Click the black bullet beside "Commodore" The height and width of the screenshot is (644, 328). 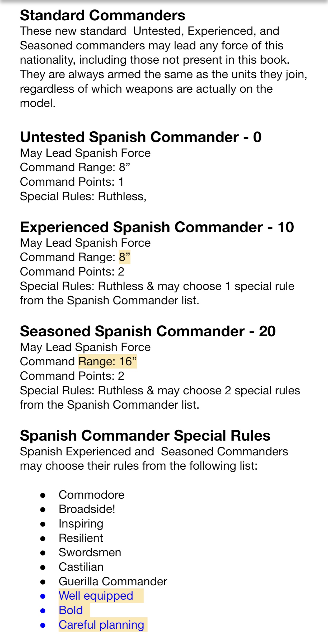(x=43, y=495)
